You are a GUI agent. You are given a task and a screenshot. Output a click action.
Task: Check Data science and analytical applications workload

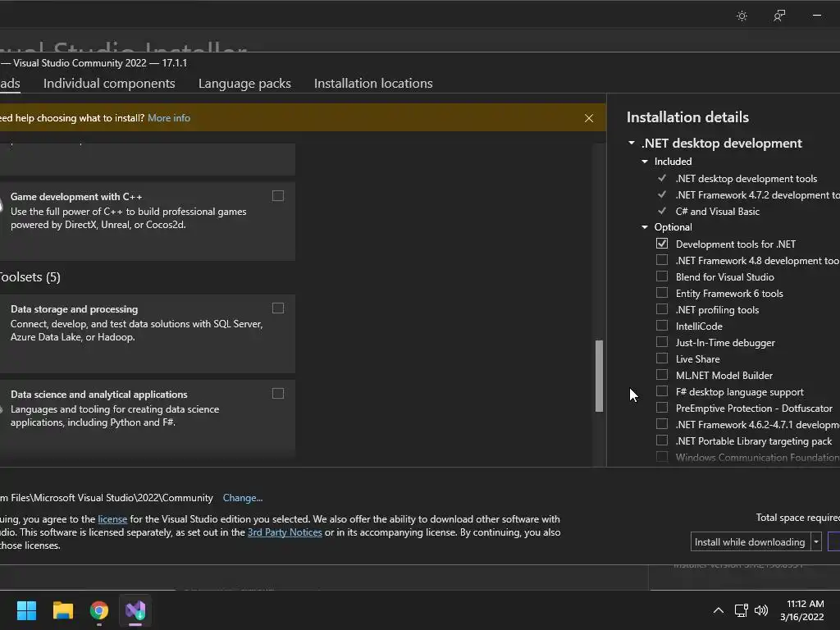pos(278,394)
